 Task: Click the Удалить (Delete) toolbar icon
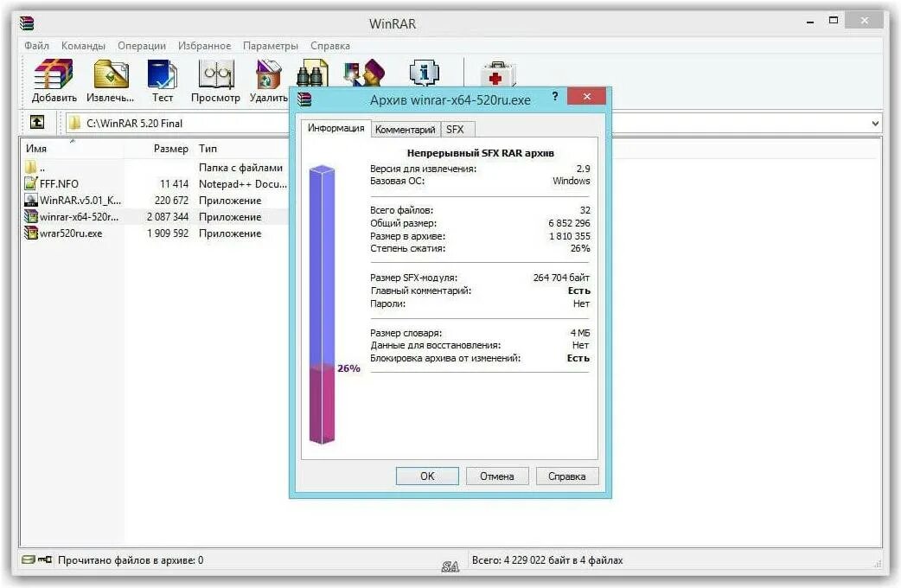[268, 74]
